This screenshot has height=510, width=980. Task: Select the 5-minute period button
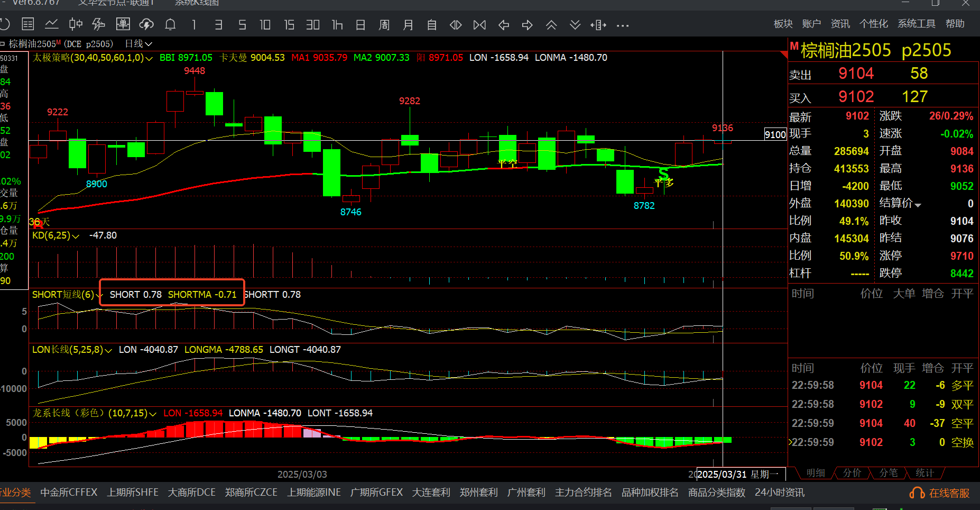(242, 25)
